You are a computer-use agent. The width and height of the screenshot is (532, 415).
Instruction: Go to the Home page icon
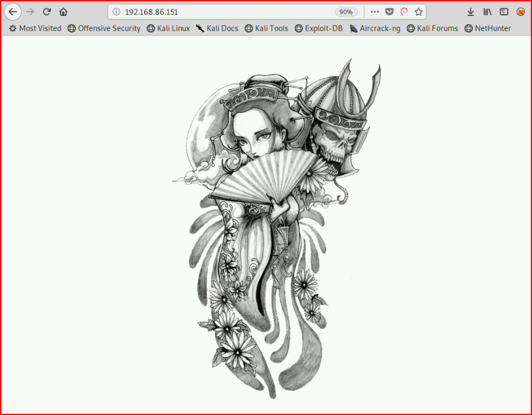pyautogui.click(x=63, y=12)
